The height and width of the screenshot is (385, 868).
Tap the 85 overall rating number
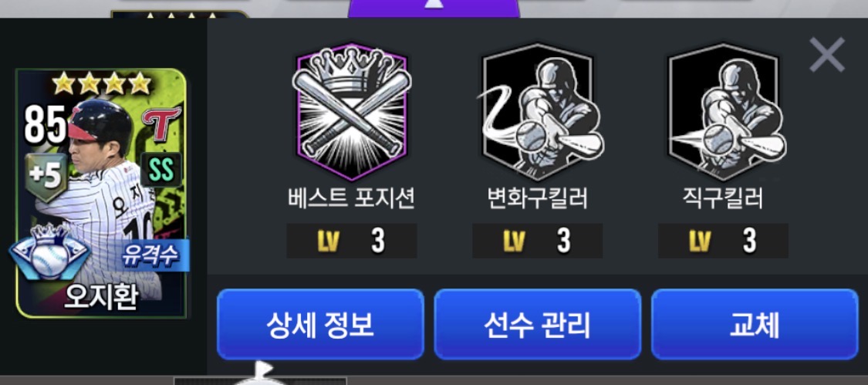click(46, 125)
